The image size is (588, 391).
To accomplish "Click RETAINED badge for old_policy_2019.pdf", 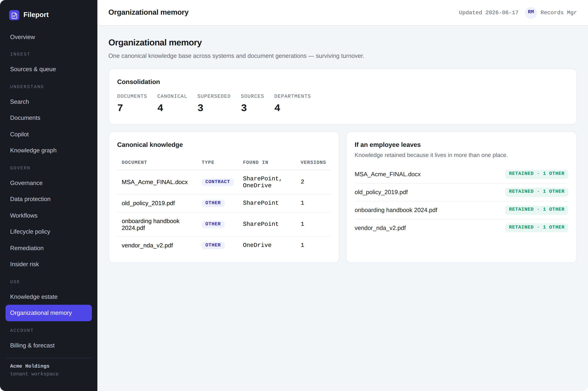I will tap(537, 192).
